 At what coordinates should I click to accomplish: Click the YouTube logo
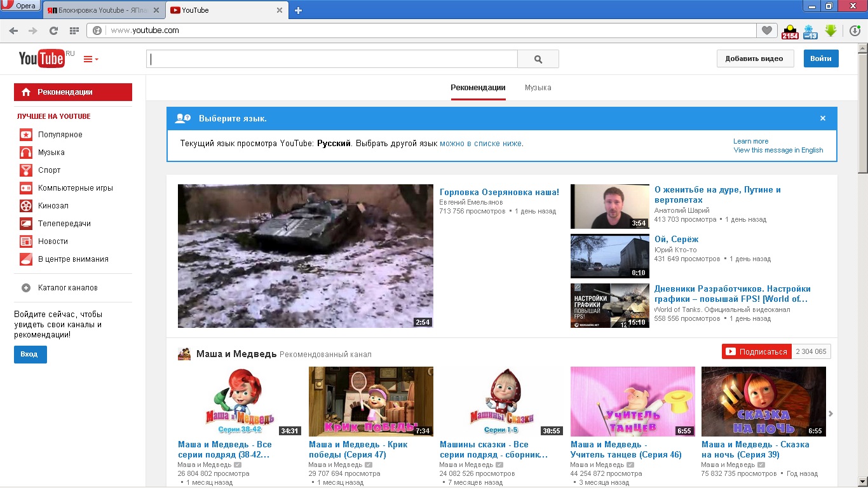42,58
